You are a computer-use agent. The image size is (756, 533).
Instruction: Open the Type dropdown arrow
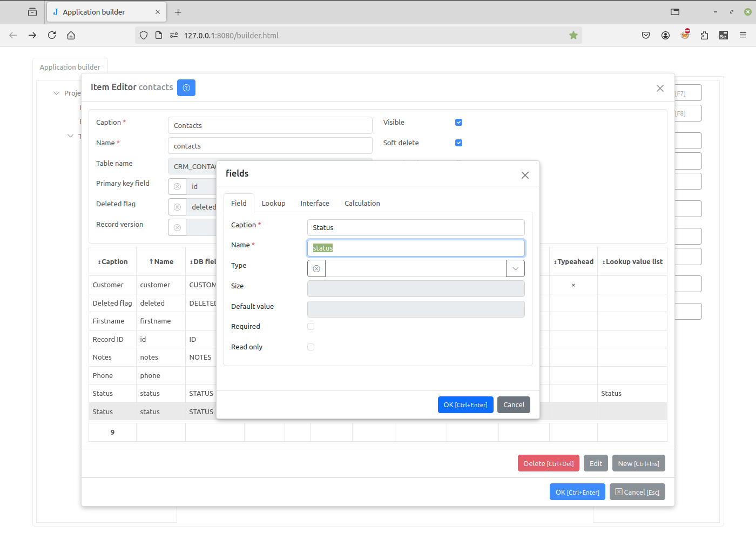point(515,268)
